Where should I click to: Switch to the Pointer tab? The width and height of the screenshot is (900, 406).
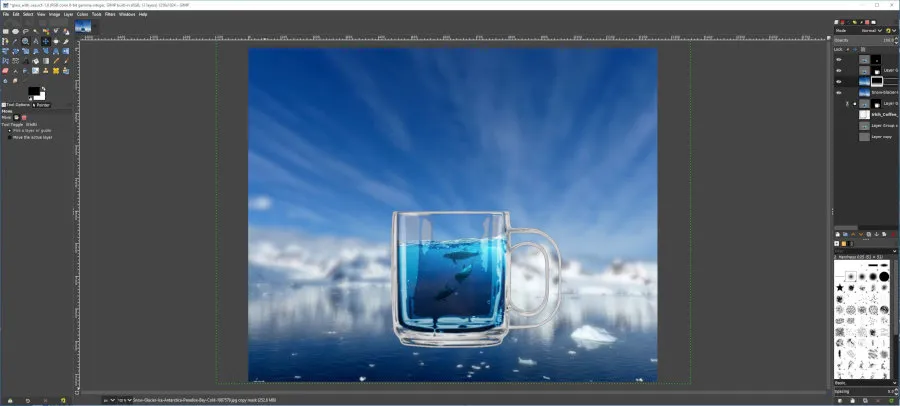[41, 105]
